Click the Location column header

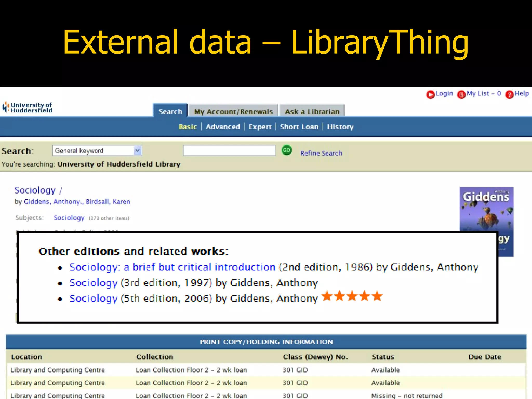click(26, 357)
